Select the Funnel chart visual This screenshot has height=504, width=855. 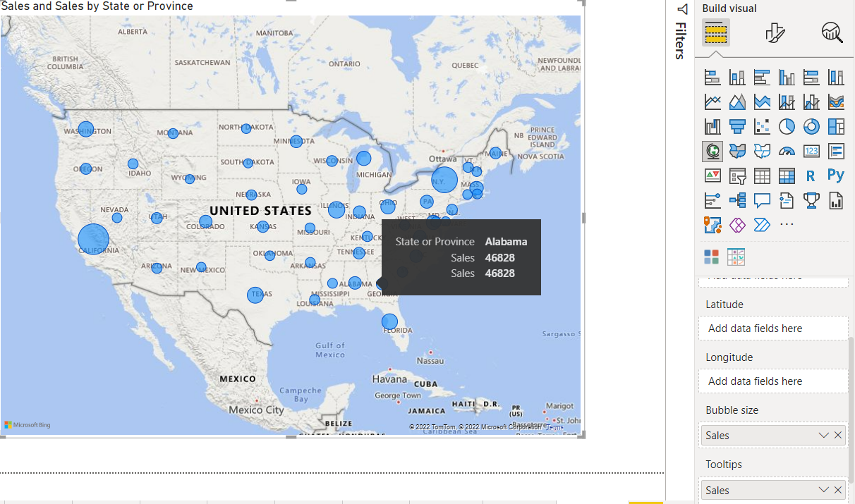click(737, 127)
